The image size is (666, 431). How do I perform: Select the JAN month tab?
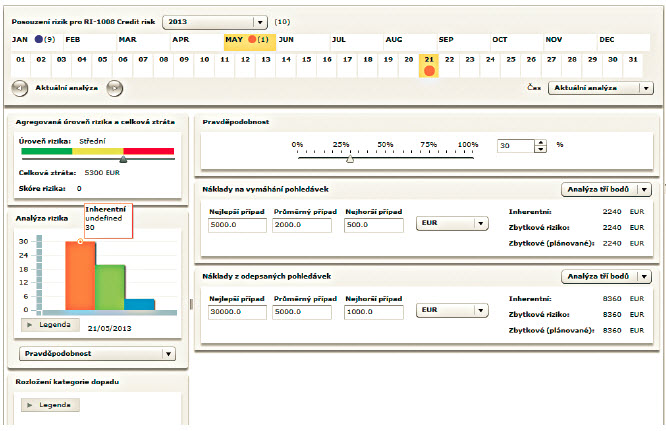(x=37, y=42)
